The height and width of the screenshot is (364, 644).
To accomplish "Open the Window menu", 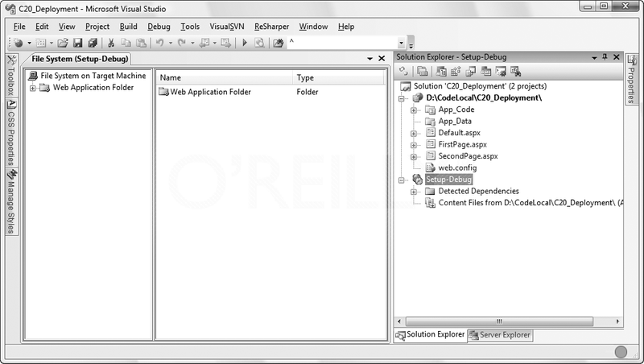I will click(x=313, y=27).
